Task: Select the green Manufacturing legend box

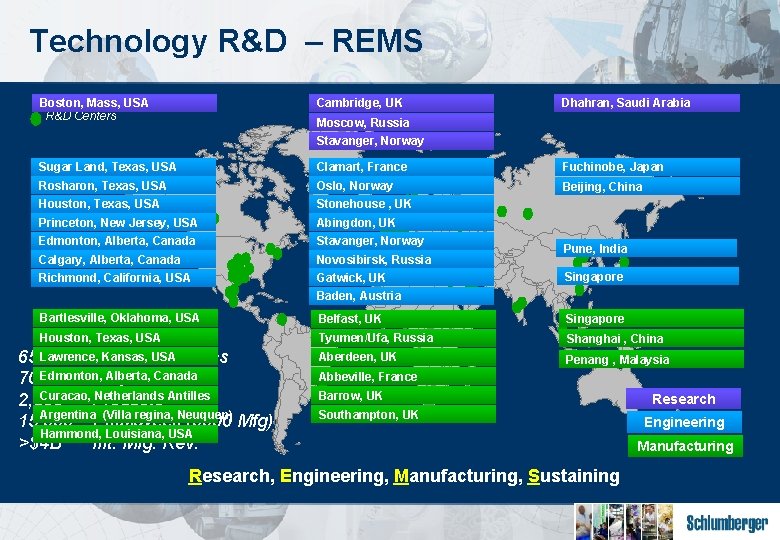Action: [685, 446]
